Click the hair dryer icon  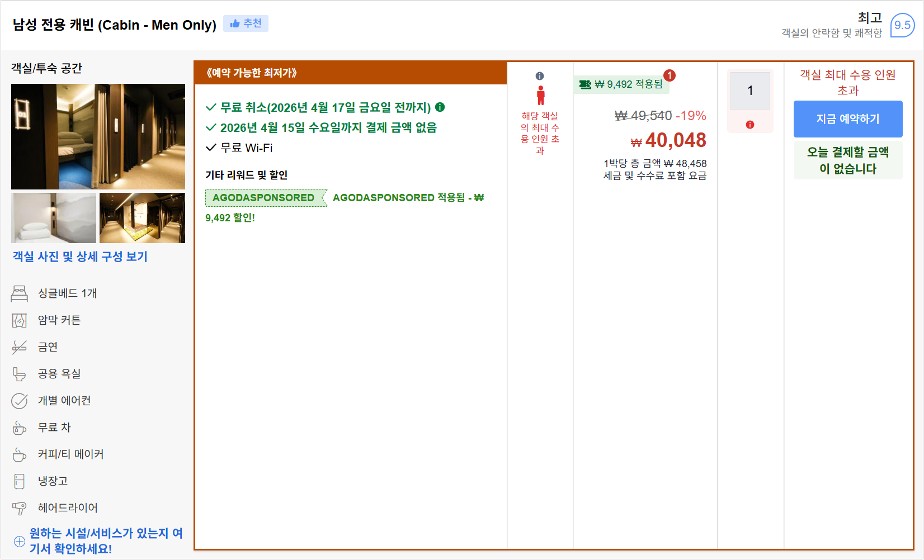[x=20, y=508]
